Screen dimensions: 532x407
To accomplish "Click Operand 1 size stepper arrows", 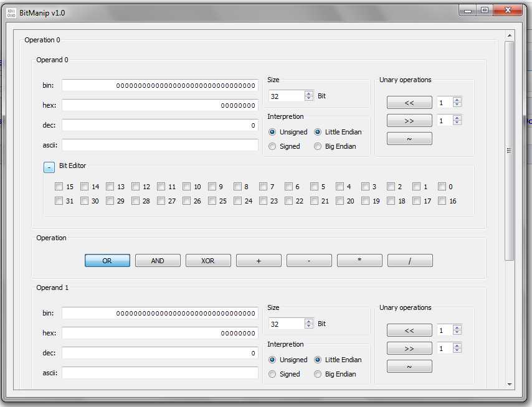I will pyautogui.click(x=309, y=324).
